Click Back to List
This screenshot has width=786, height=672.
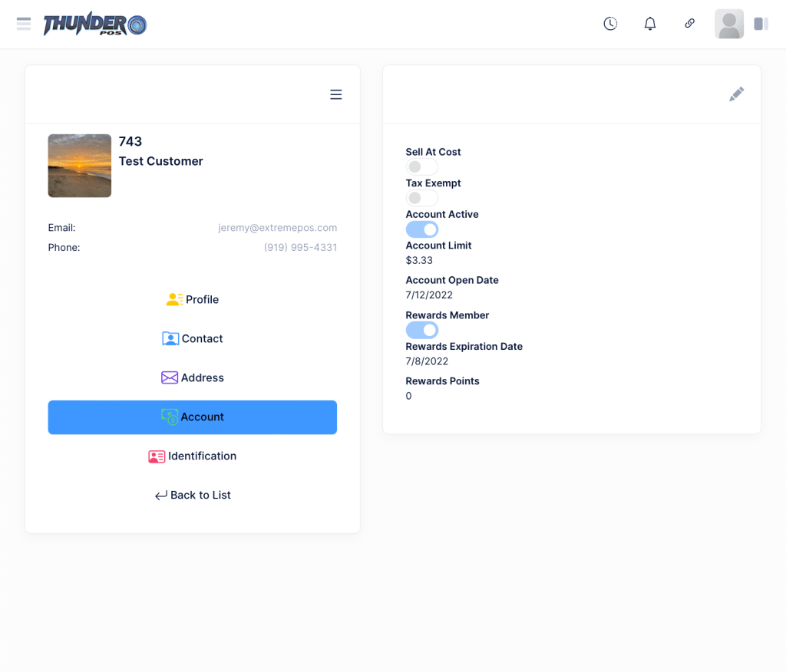click(193, 495)
